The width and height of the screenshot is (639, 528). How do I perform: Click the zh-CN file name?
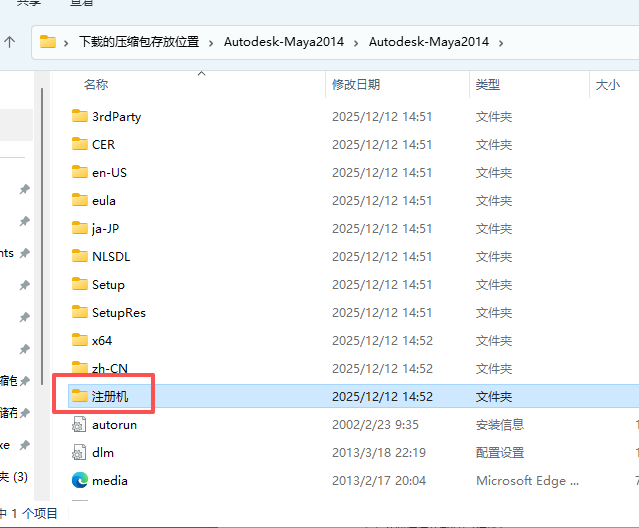click(110, 369)
